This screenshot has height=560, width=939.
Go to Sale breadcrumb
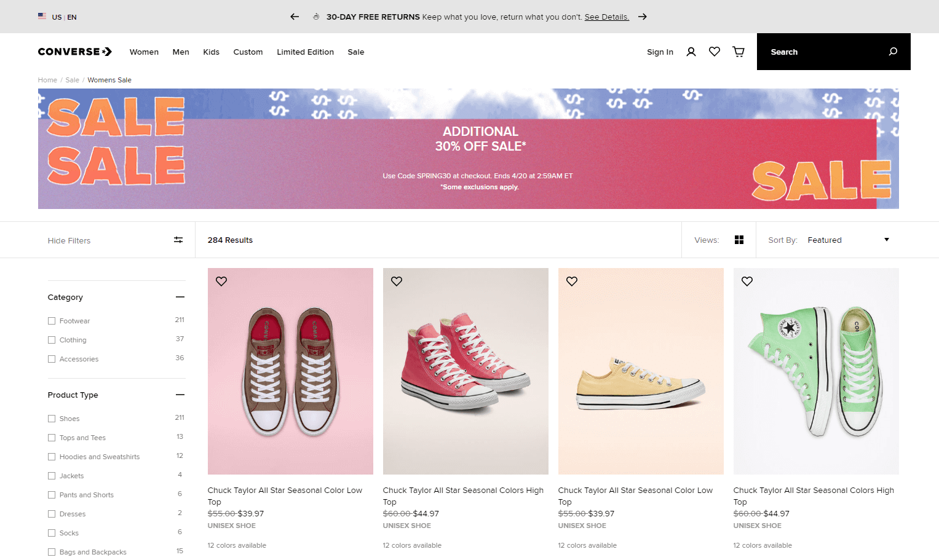(x=72, y=80)
